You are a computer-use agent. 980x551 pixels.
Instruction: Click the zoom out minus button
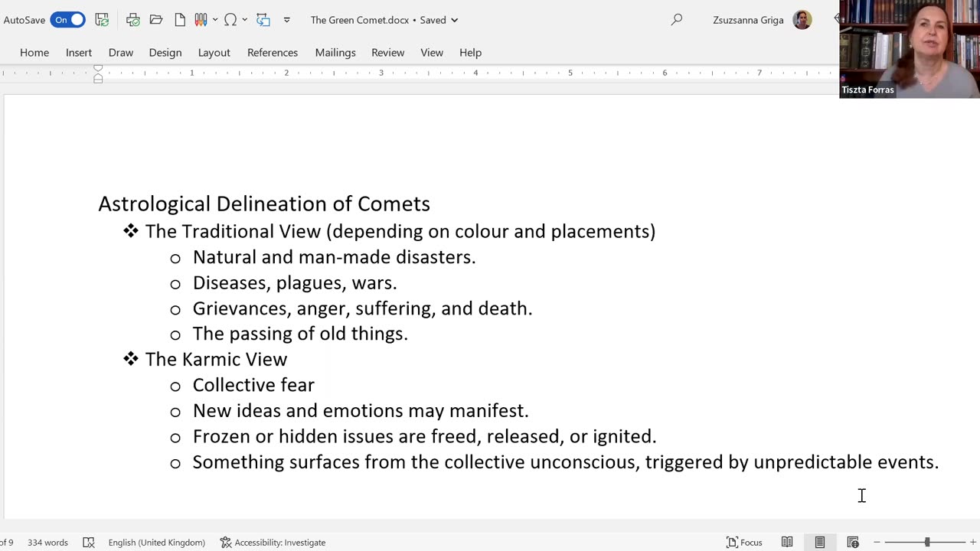pyautogui.click(x=877, y=543)
